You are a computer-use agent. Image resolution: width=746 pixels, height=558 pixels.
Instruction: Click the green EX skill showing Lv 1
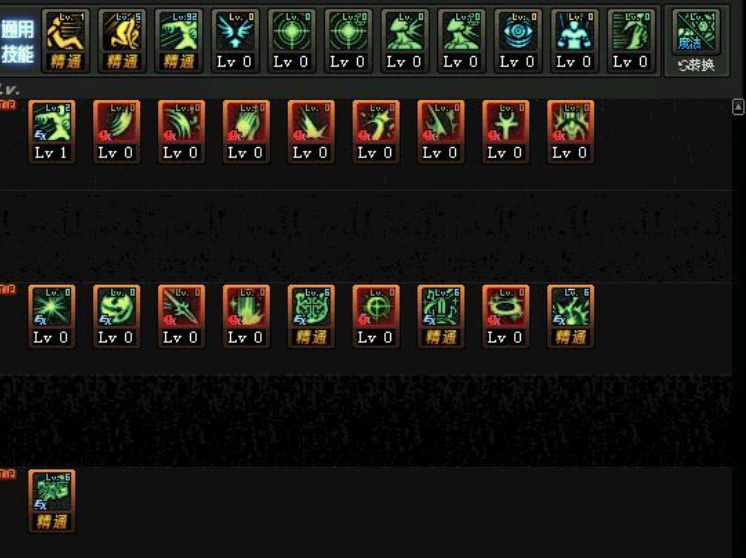52,132
